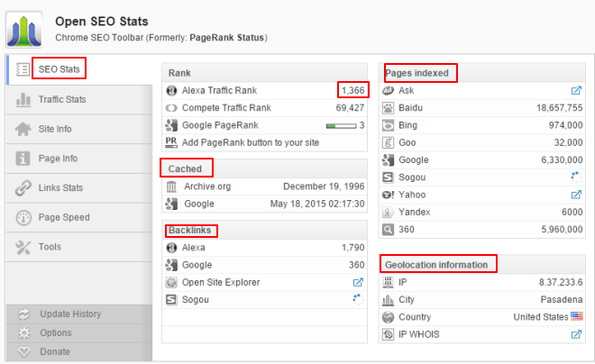
Task: Click the Sogou backlinks loading spinner
Action: pyautogui.click(x=358, y=299)
